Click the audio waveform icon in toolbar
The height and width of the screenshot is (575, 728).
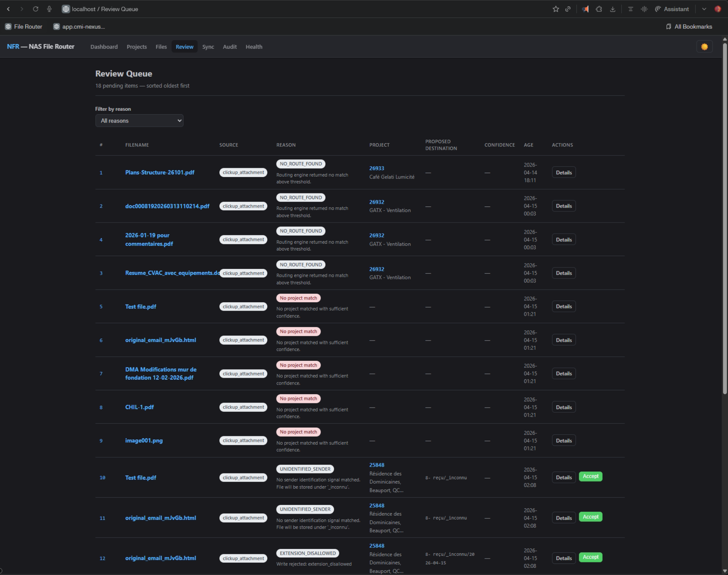pyautogui.click(x=644, y=9)
